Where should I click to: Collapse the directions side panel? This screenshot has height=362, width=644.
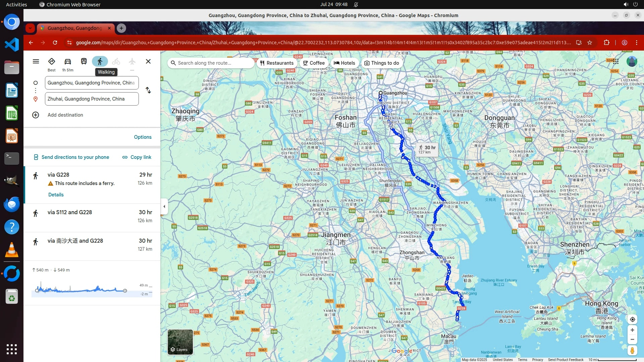click(x=164, y=206)
